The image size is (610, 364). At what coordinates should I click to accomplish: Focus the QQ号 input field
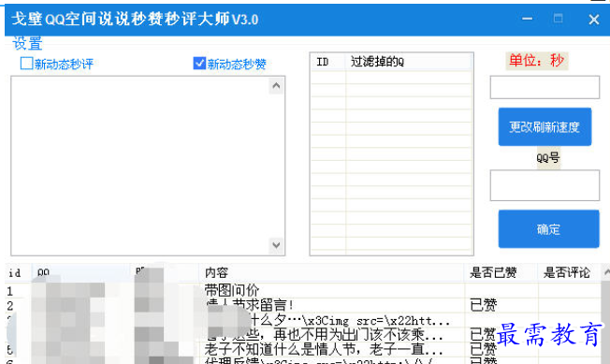click(x=545, y=185)
